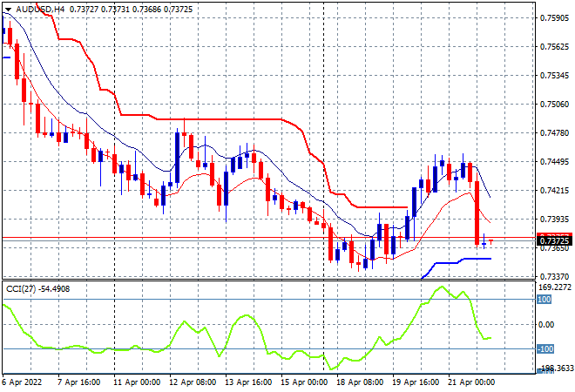Image resolution: width=575 pixels, height=392 pixels.
Task: Click time axis label 19 Apr 16:00
Action: pyautogui.click(x=416, y=382)
